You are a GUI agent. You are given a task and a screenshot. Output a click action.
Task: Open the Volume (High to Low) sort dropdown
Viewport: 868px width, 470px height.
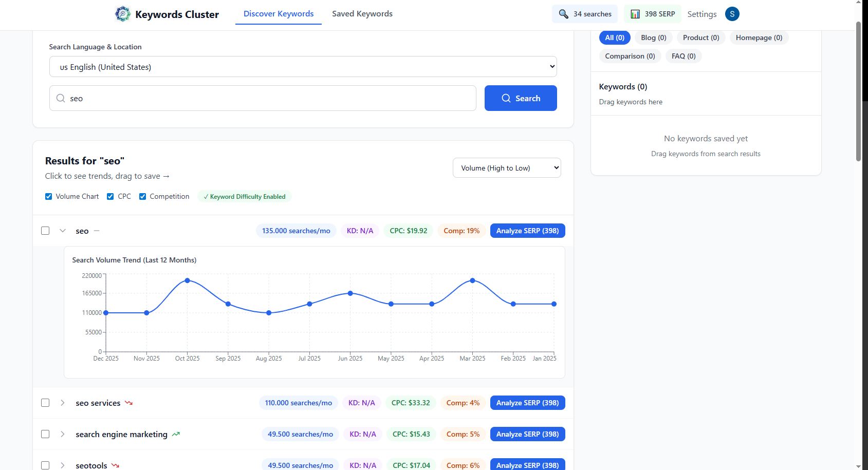[x=506, y=168]
